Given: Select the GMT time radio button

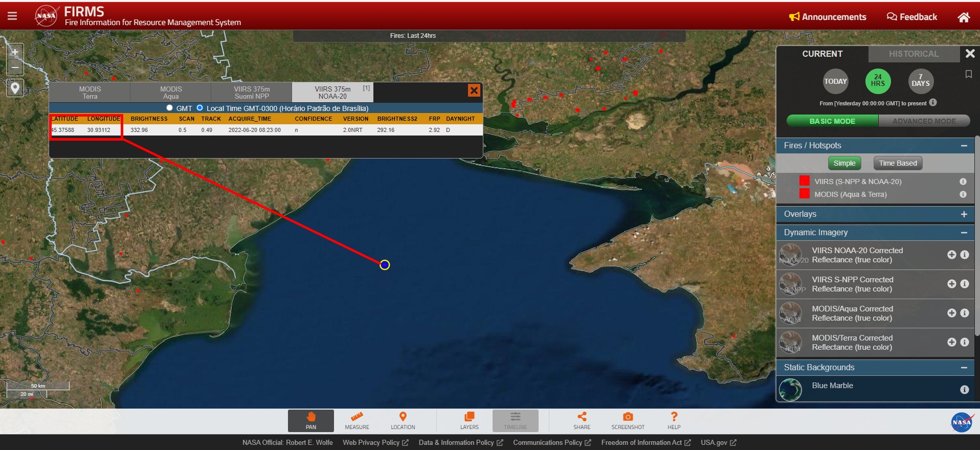Looking at the screenshot, I should pyautogui.click(x=169, y=108).
